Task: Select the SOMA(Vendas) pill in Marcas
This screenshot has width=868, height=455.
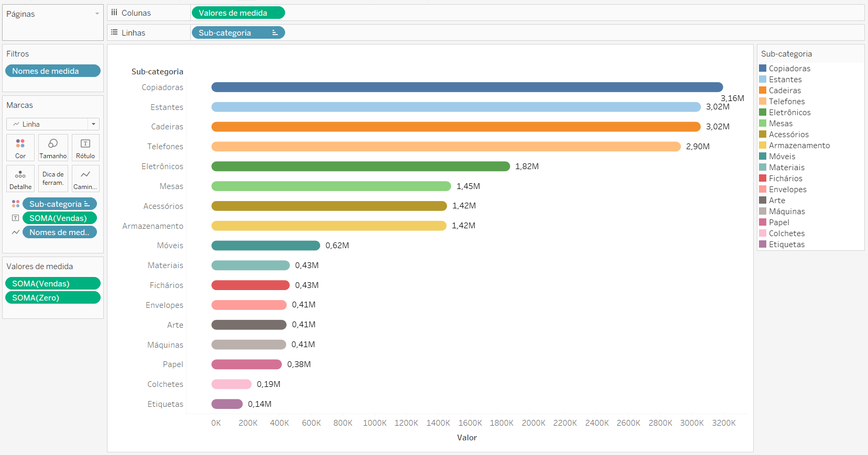Action: pos(59,218)
